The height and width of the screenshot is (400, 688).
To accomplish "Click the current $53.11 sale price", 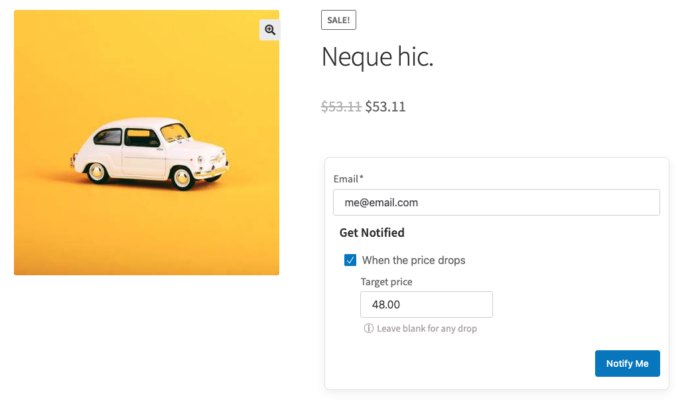I will tap(385, 107).
